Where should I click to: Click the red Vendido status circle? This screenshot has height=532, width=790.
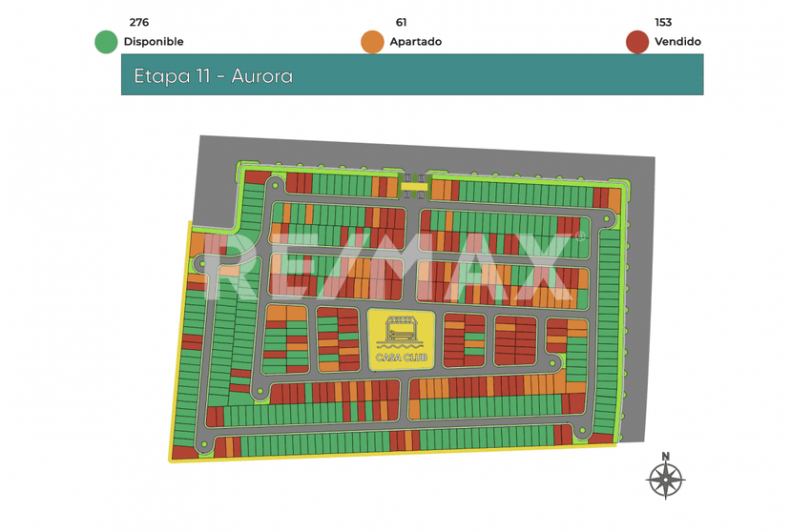637,42
